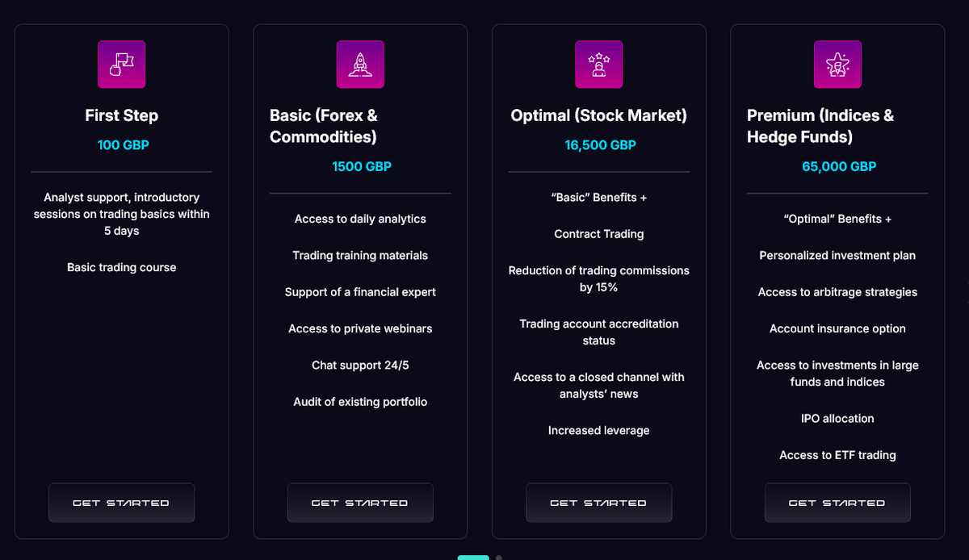Click GET STARTED on the Optimal plan

tap(598, 502)
